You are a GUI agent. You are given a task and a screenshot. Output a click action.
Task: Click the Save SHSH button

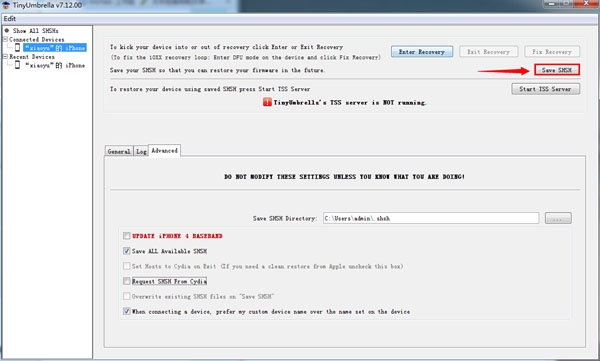[x=557, y=70]
